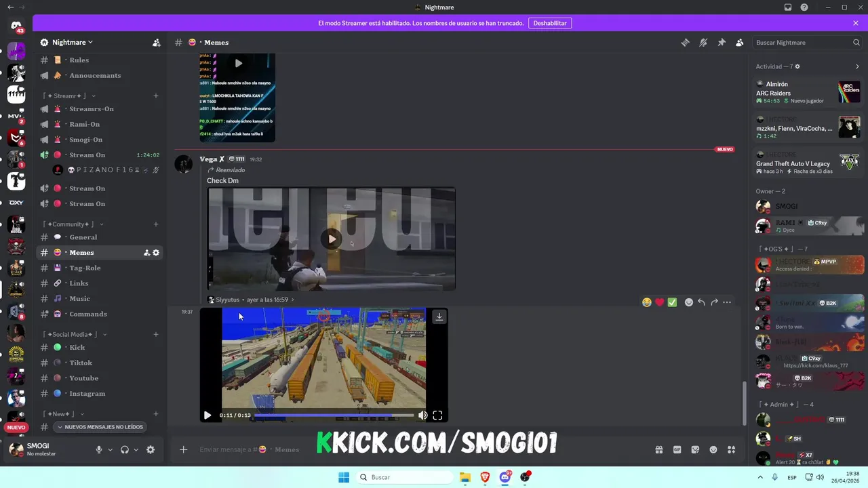Screen dimensions: 868x488
Task: Forward the message with the forward arrow
Action: pyautogui.click(x=714, y=302)
